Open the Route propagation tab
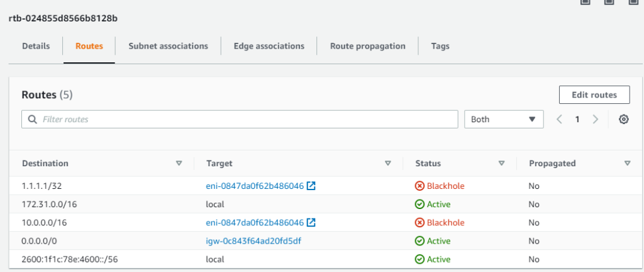This screenshot has height=272, width=644. [x=368, y=46]
